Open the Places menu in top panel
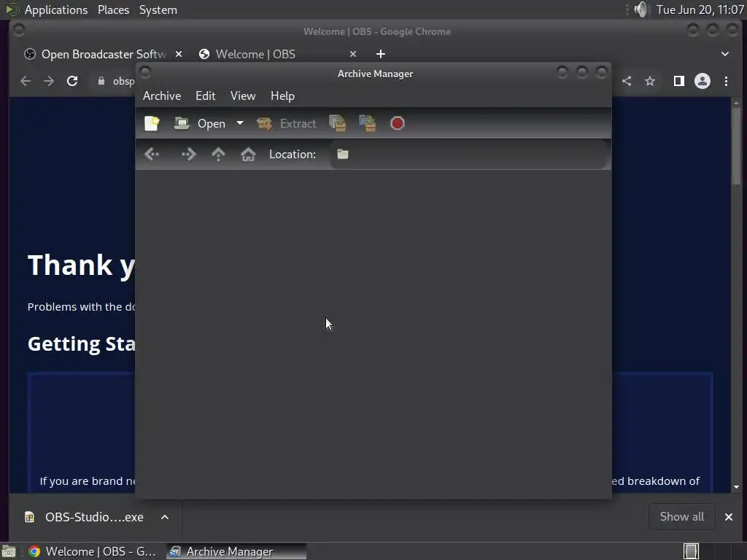 [113, 9]
